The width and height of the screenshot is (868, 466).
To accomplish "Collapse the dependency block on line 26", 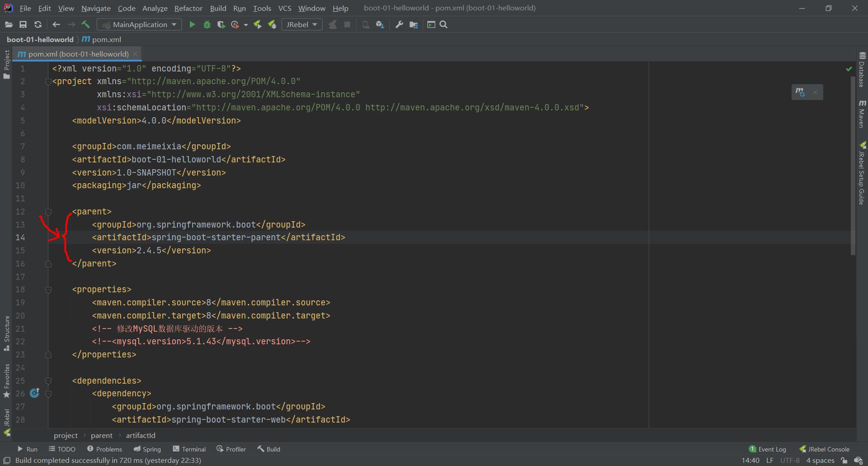I will (x=48, y=394).
